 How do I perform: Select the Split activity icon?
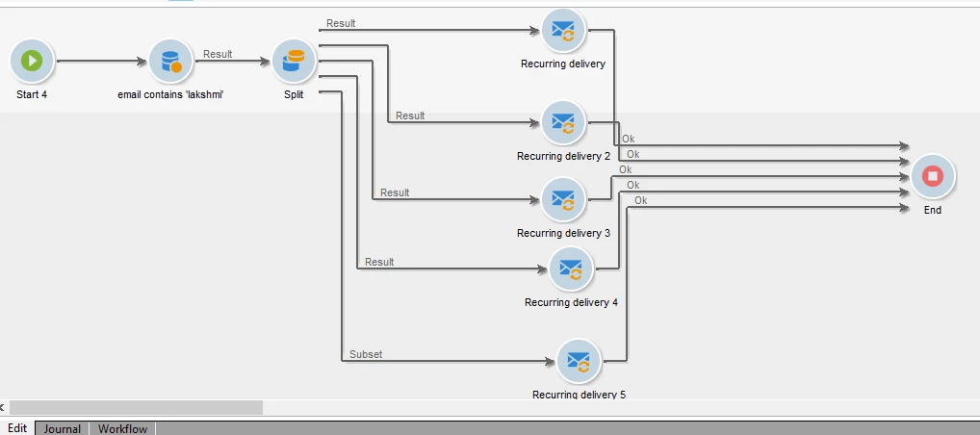point(294,61)
